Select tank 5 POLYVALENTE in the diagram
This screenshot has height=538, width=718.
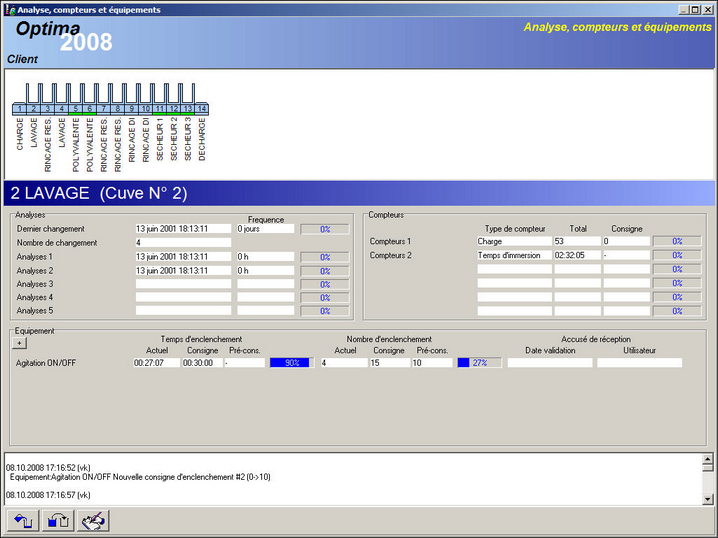(76, 109)
